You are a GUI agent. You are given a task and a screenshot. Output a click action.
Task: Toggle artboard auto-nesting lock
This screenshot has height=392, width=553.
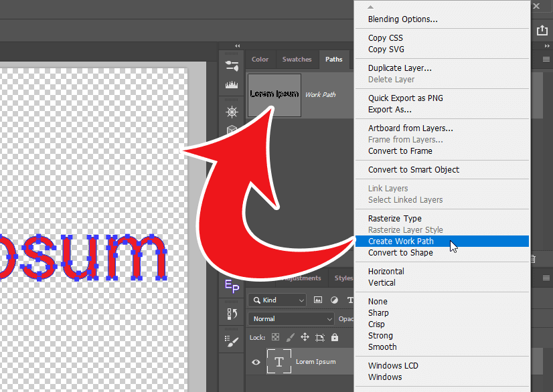coord(319,338)
